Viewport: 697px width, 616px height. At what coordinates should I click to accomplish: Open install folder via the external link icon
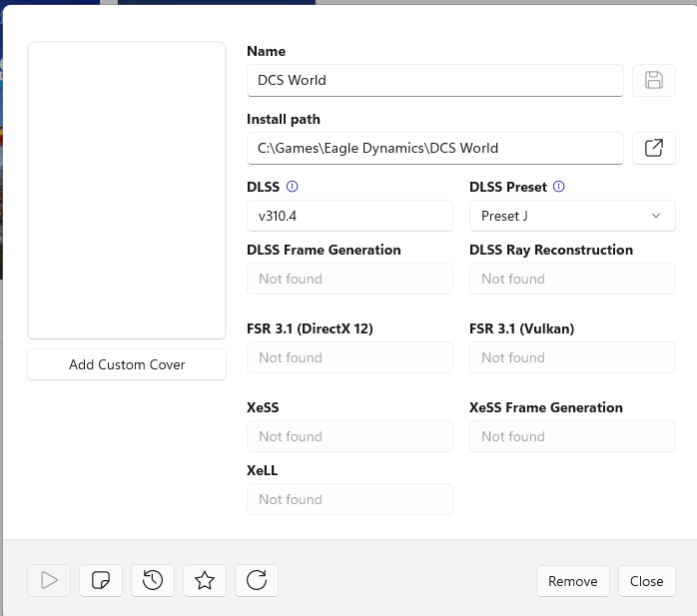pyautogui.click(x=654, y=148)
